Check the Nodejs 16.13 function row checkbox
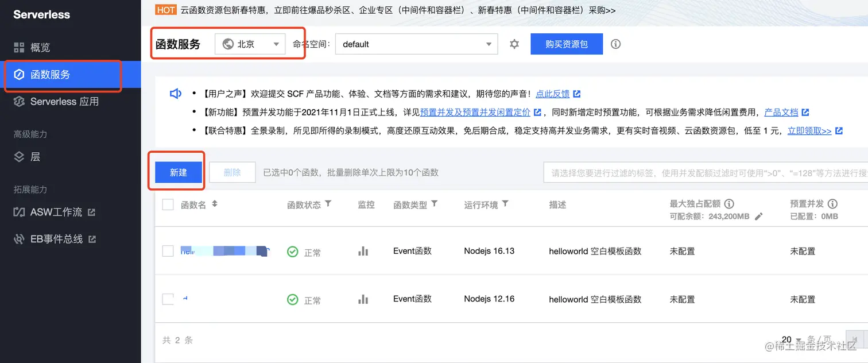868x363 pixels. pyautogui.click(x=168, y=251)
